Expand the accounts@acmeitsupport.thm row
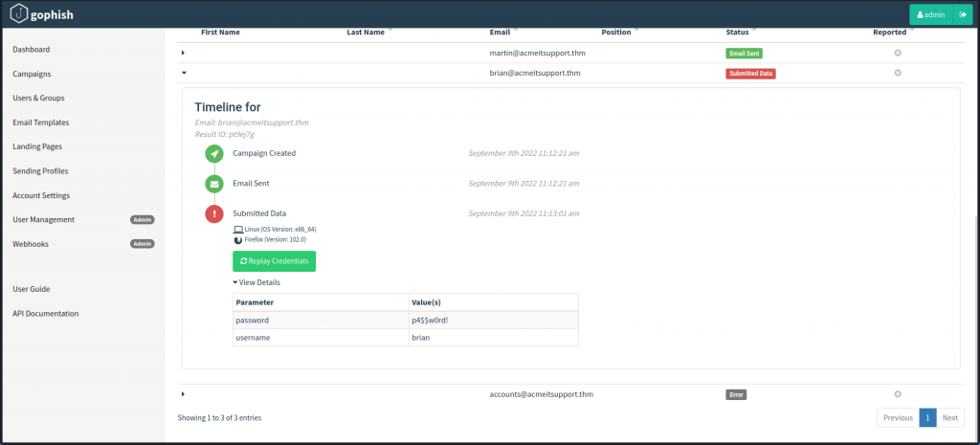This screenshot has width=980, height=445. (183, 394)
